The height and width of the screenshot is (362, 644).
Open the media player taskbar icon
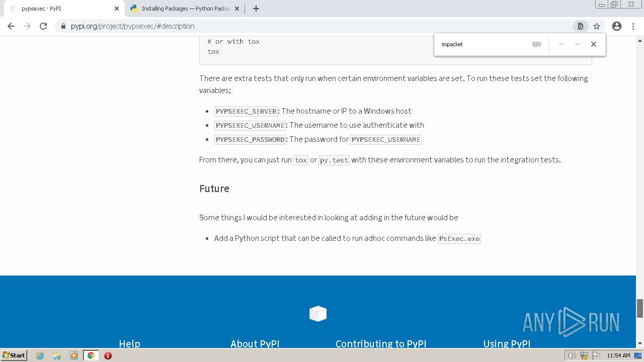(74, 355)
